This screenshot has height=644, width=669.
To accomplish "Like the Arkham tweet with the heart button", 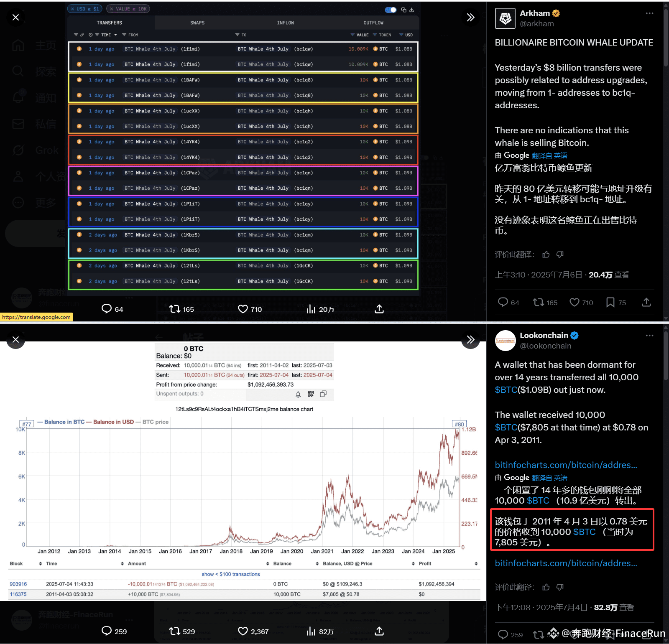I will (574, 302).
